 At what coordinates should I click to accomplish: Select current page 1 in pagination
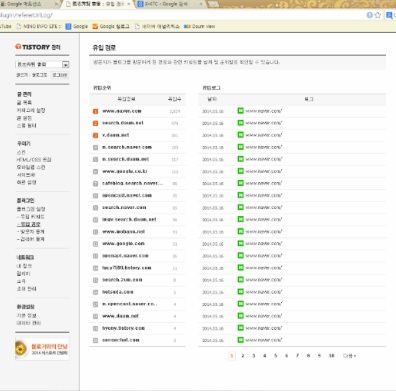click(232, 356)
